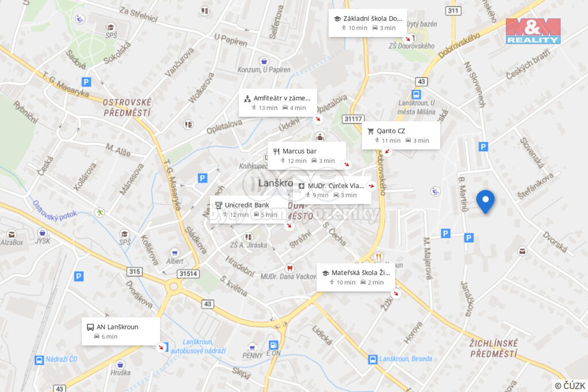The height and width of the screenshot is (392, 588).
Task: Select the Lanškroun, Beseda bus stop icon
Action: point(372,359)
